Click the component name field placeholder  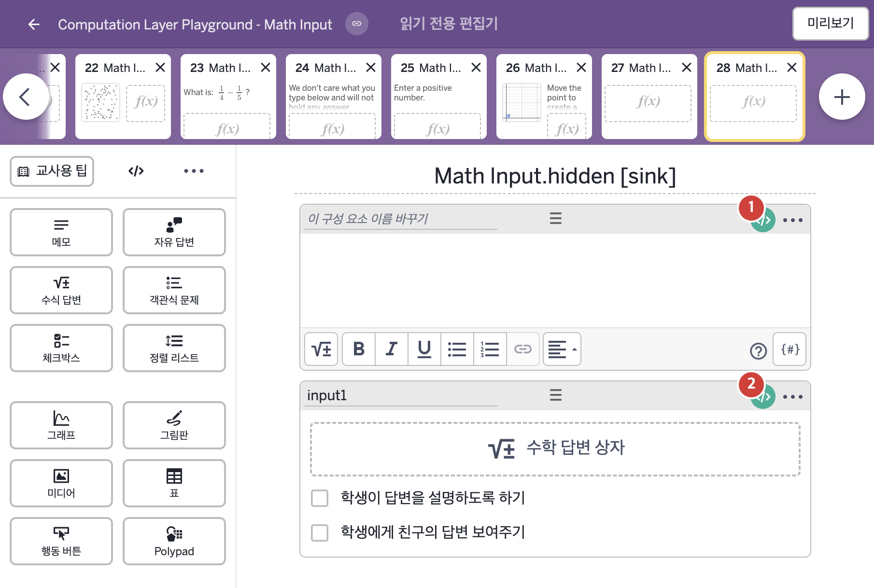[401, 219]
